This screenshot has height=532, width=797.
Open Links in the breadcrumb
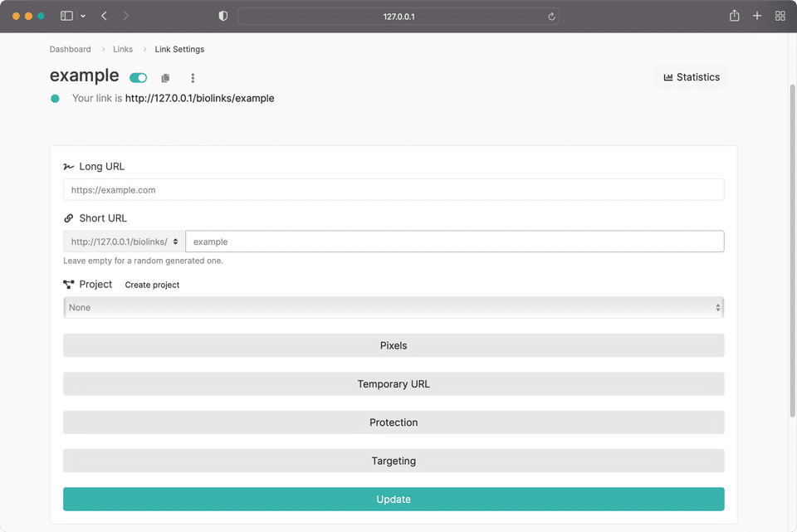[x=123, y=49]
